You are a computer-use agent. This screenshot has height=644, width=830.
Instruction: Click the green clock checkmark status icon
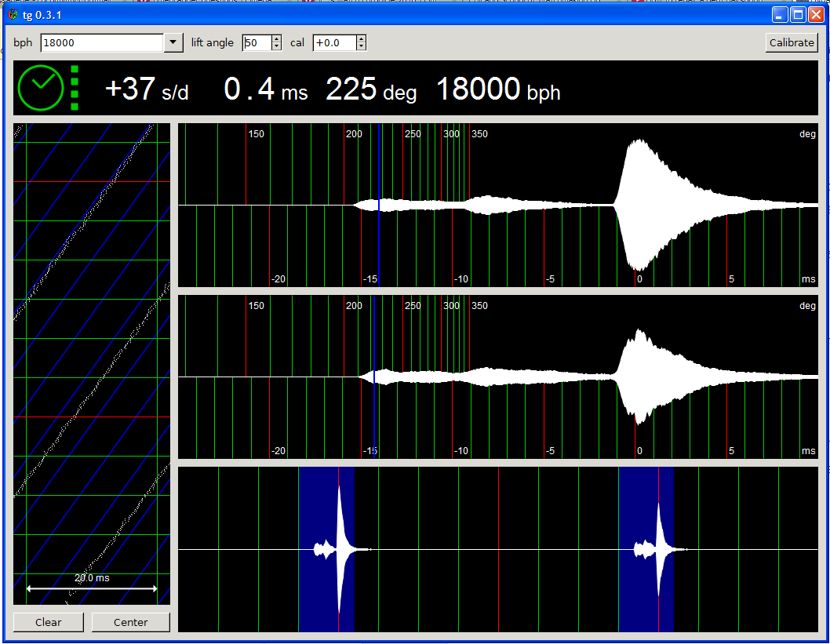pos(41,88)
